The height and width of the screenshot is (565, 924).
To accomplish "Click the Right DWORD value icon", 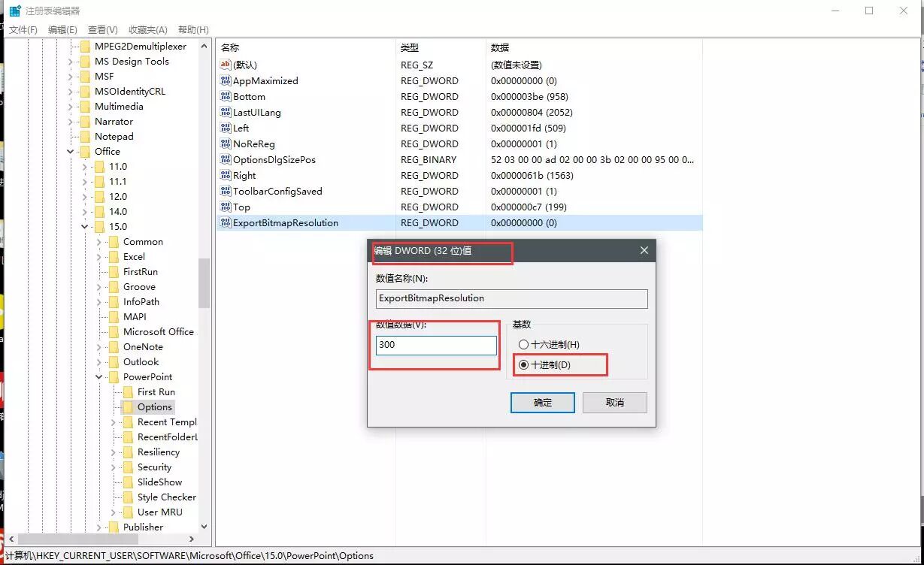I will pyautogui.click(x=226, y=175).
